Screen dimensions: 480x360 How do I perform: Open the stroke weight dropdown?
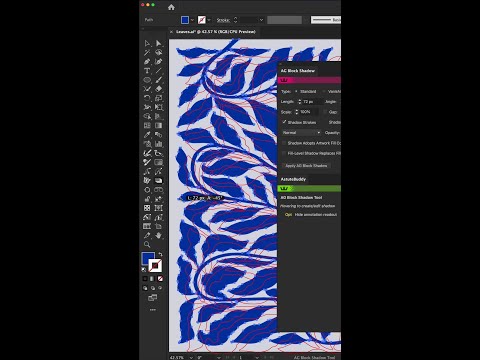[261, 20]
